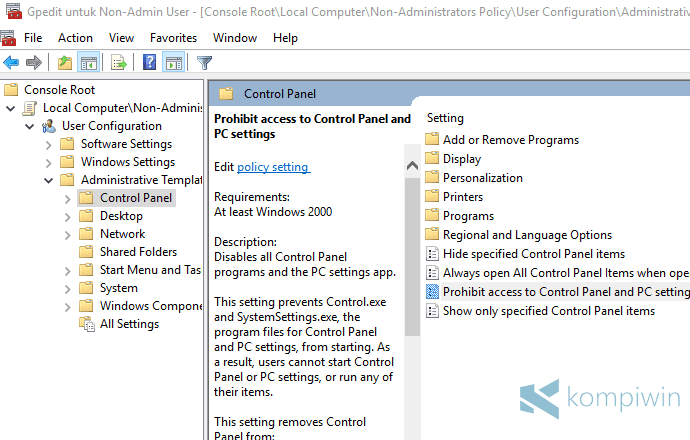Expand the Windows Settings node
This screenshot has height=440, width=690.
coord(48,163)
